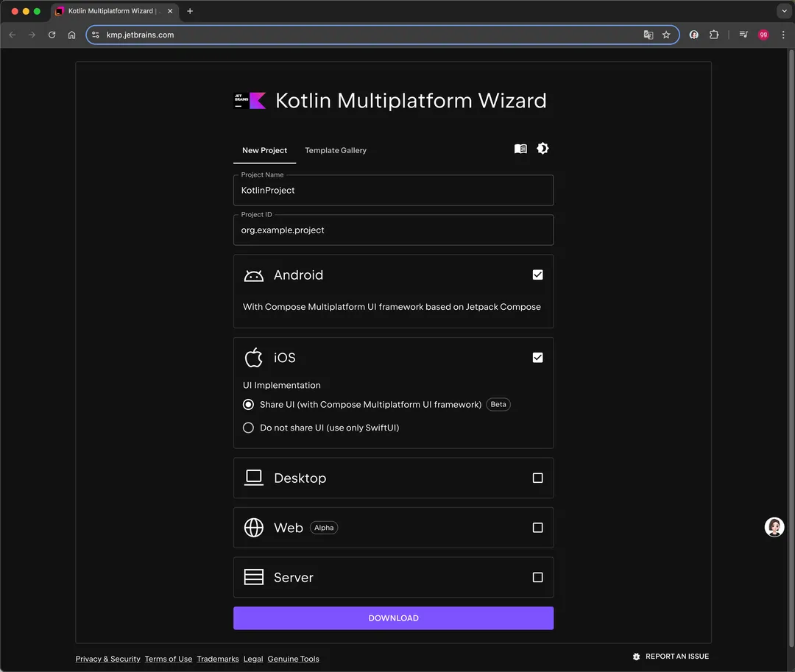
Task: Open the Trademarks link
Action: (217, 659)
